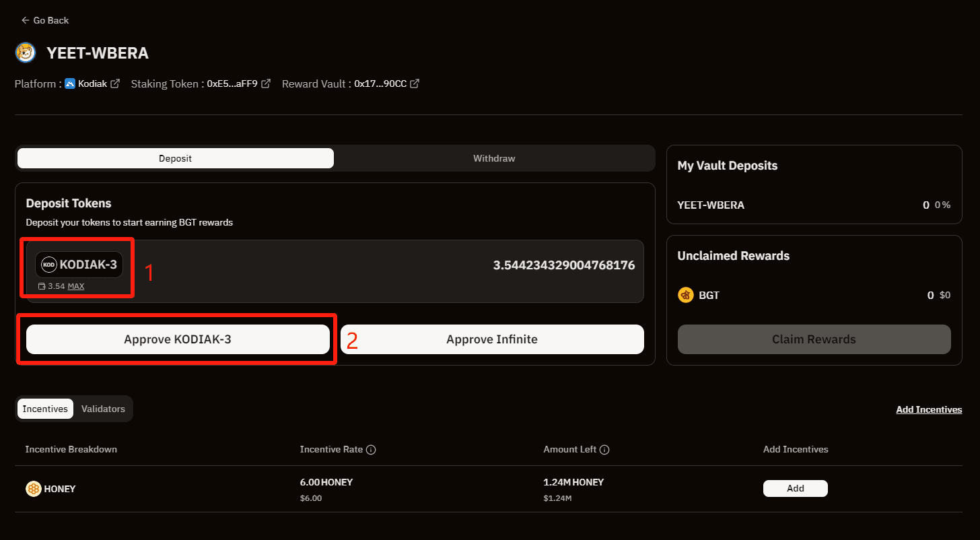Click the deposit amount input field
Image resolution: width=980 pixels, height=540 pixels.
pyautogui.click(x=564, y=265)
